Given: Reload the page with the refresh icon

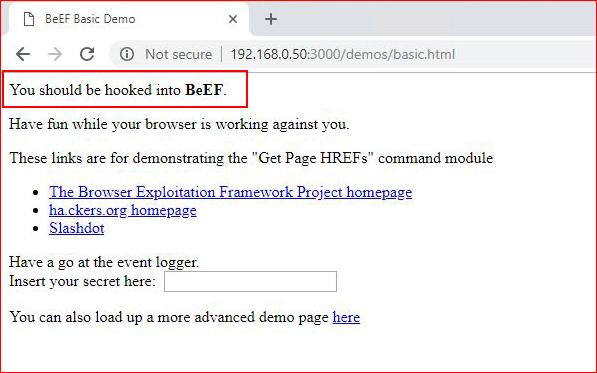Looking at the screenshot, I should (87, 54).
